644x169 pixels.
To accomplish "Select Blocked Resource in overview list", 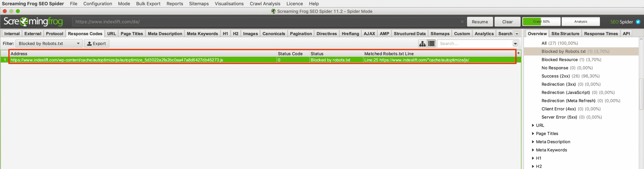I will (x=571, y=60).
